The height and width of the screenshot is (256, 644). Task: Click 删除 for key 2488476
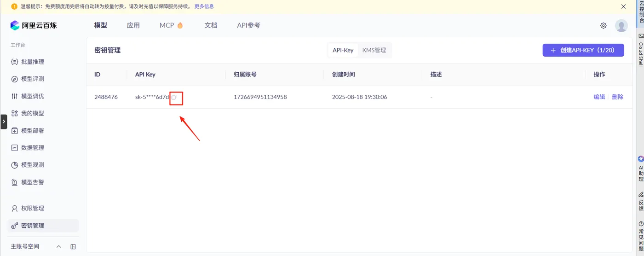(x=618, y=97)
